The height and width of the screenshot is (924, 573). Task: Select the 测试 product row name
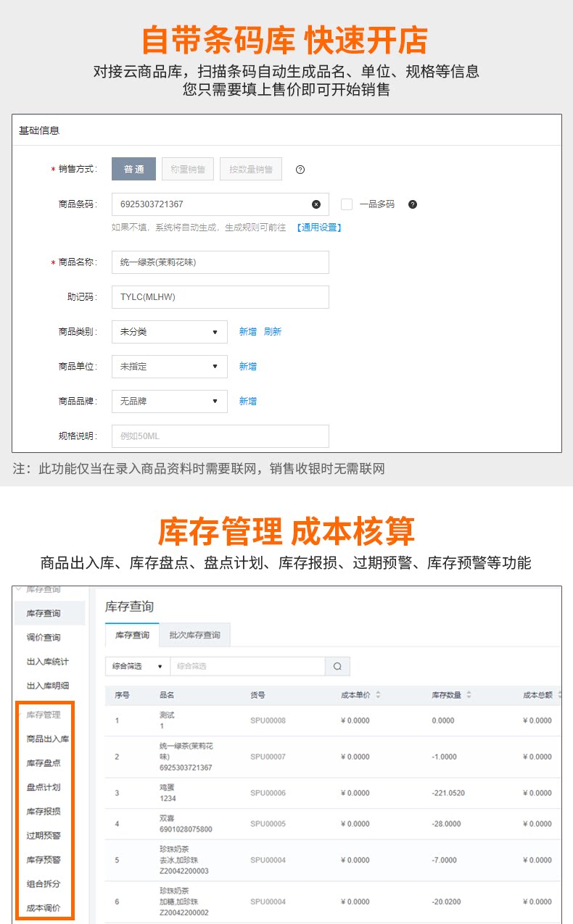click(167, 715)
